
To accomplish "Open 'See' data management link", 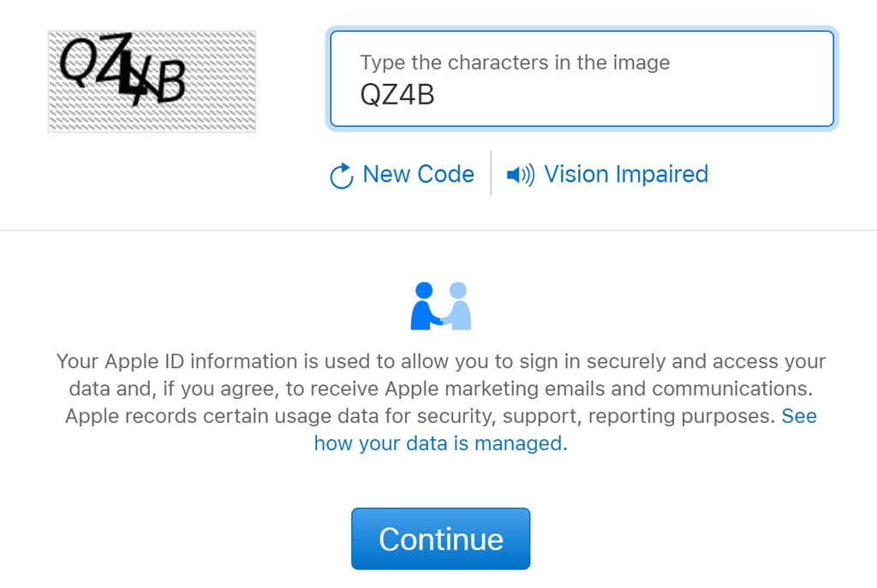I will [799, 416].
